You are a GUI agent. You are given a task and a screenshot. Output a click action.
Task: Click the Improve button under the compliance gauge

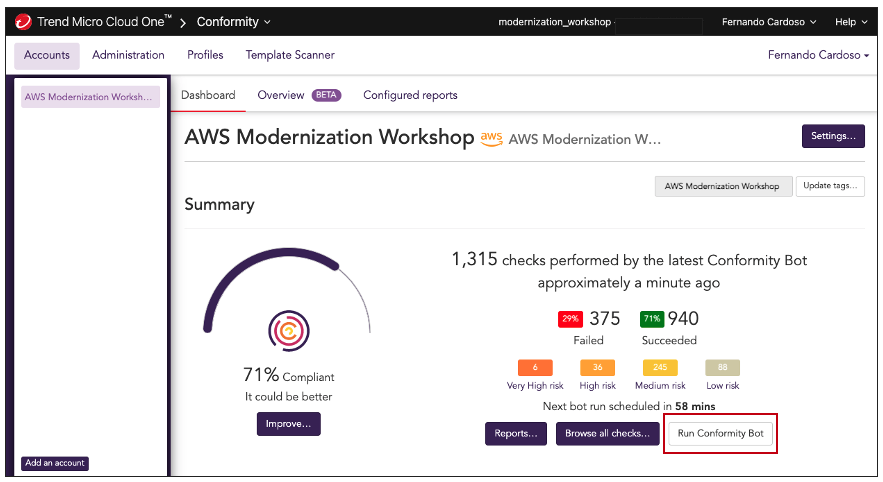coord(289,424)
